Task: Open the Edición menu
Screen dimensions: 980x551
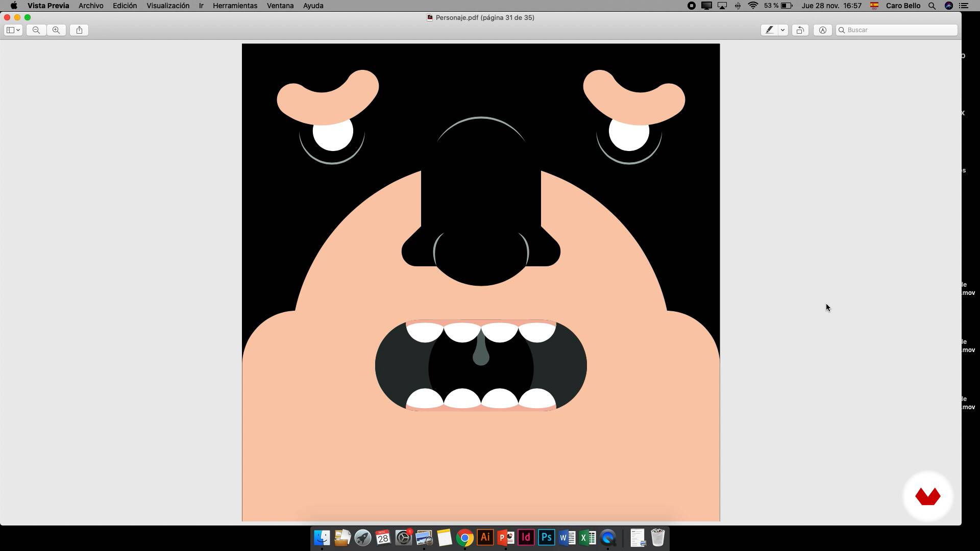Action: tap(125, 6)
